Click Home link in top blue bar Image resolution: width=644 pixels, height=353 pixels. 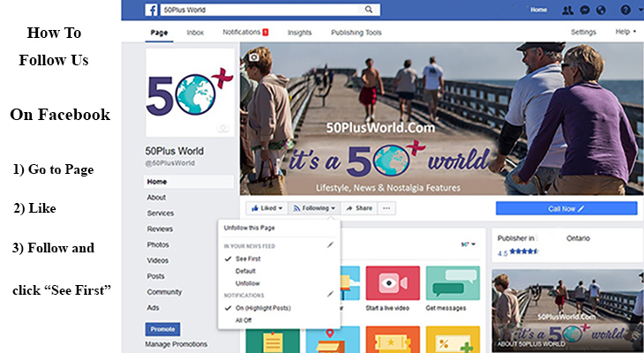click(x=538, y=10)
